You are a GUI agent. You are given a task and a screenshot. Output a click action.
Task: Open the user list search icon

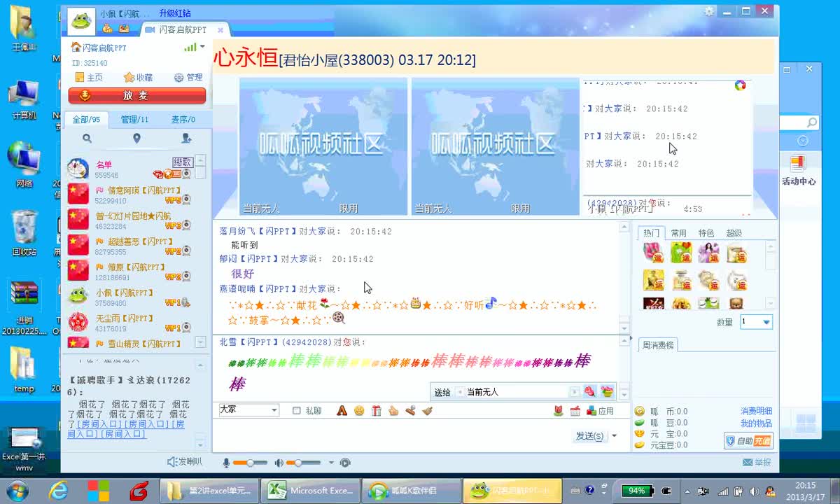click(x=87, y=139)
